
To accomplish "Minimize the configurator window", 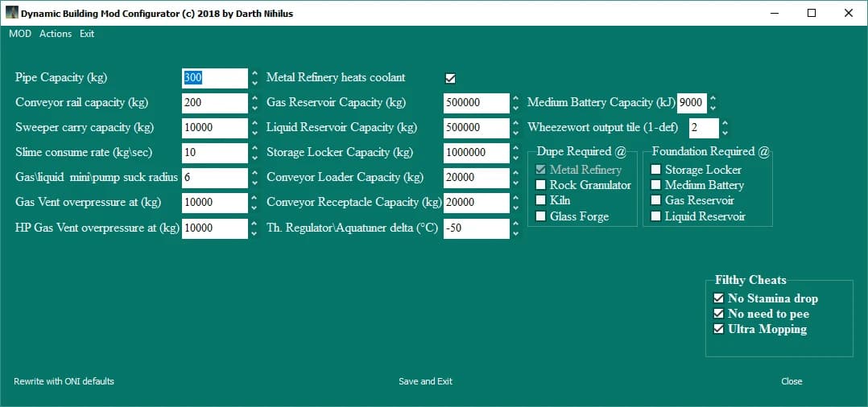I will (x=775, y=13).
